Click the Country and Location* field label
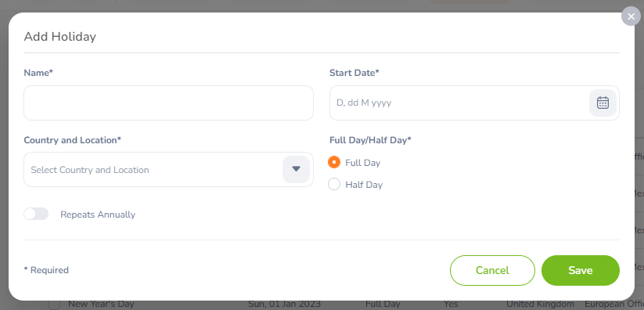Screen dimensions: 644x310 tap(72, 140)
